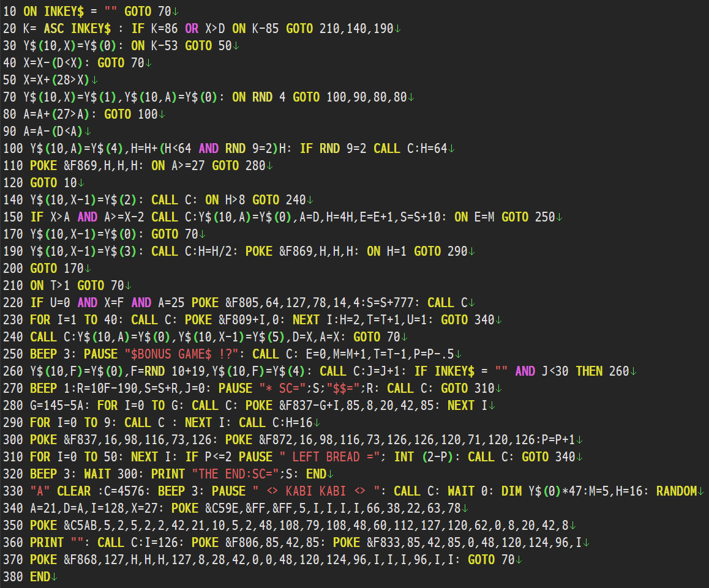Click the address &C59E in line 340

click(x=222, y=508)
